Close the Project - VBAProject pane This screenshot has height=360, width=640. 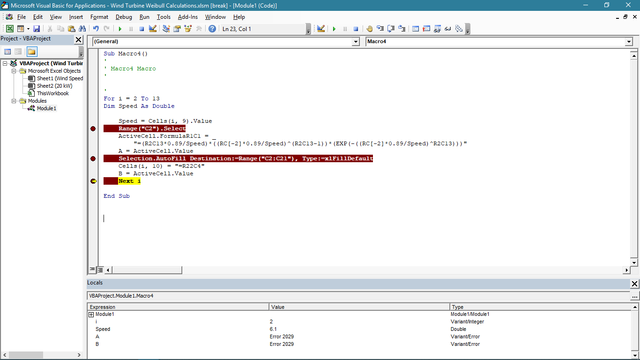click(x=78, y=39)
